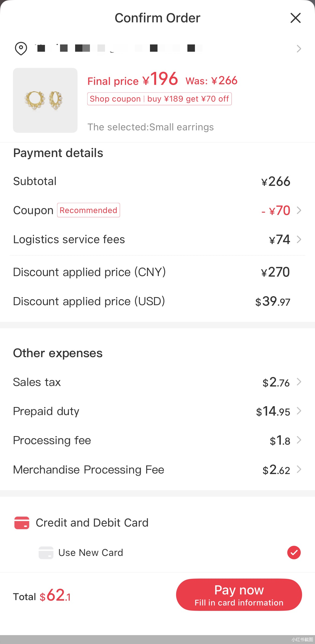Open Sales tax breakdown arrow
Image resolution: width=315 pixels, height=644 pixels.
tap(299, 382)
